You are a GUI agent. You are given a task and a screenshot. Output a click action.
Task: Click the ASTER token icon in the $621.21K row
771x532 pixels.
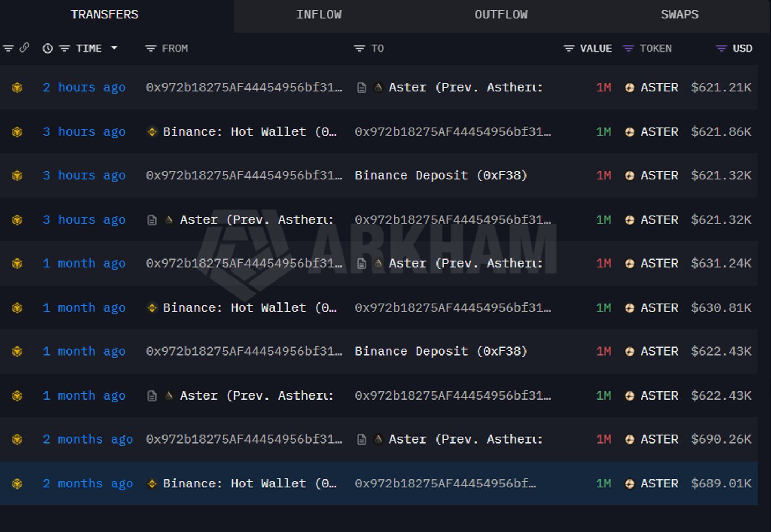629,87
